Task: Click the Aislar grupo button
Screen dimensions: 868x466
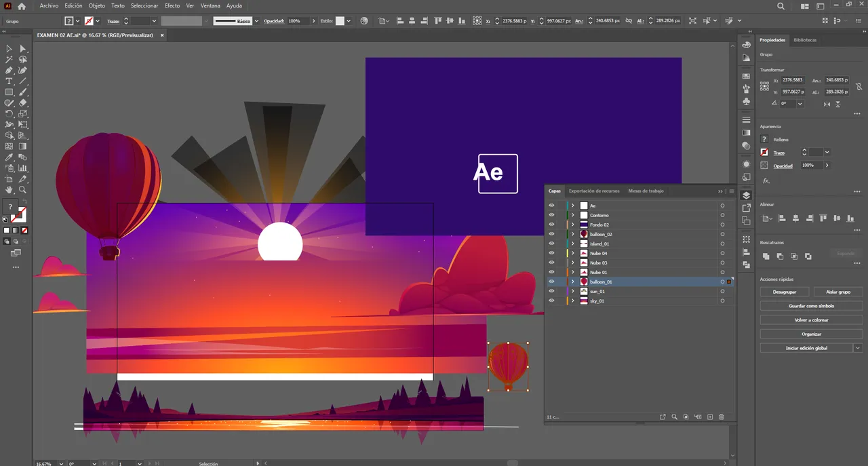Action: tap(838, 292)
